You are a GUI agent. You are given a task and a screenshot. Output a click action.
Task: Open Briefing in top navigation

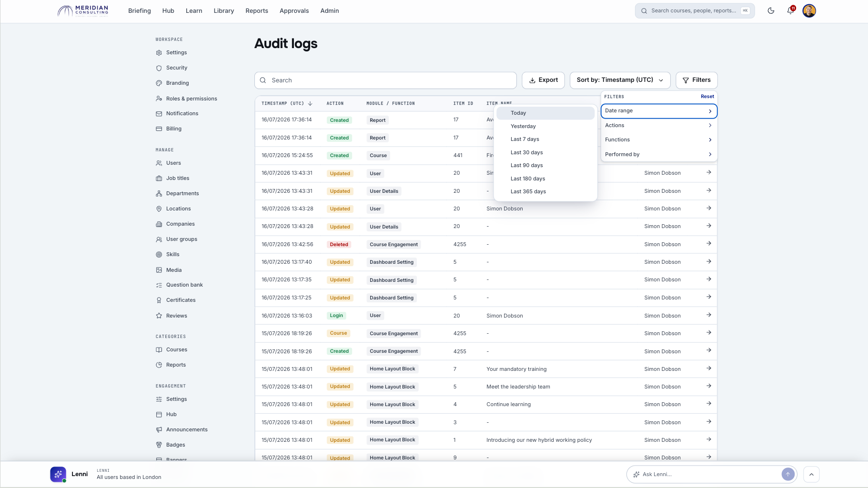pyautogui.click(x=140, y=10)
